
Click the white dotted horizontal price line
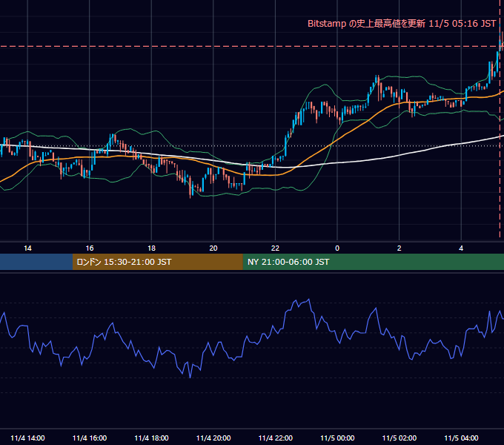pos(252,146)
